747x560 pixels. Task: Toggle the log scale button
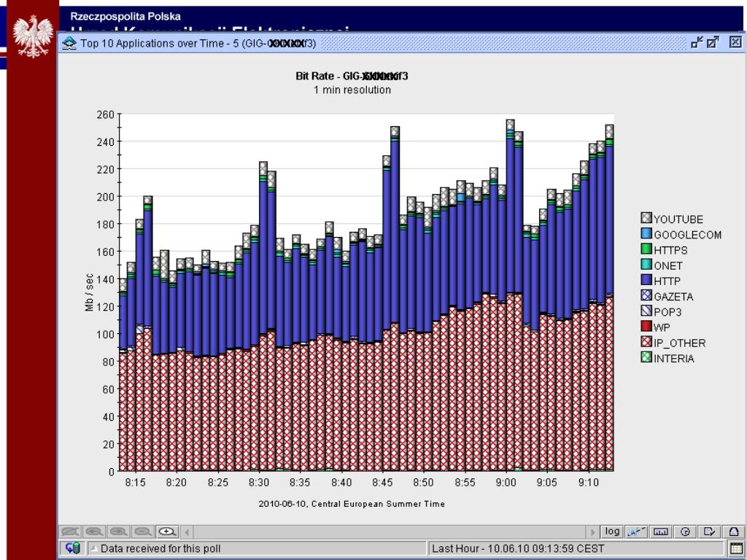[x=612, y=532]
